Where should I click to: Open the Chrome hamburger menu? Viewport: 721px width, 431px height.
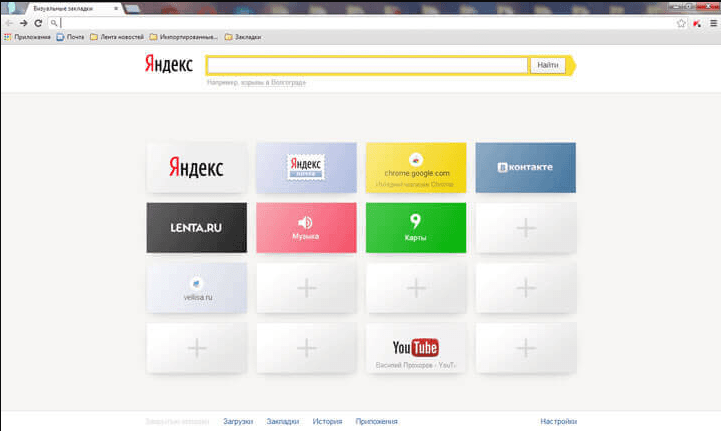click(x=713, y=22)
